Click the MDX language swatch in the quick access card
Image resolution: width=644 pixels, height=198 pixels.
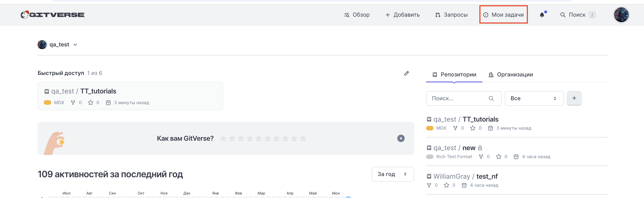point(47,102)
